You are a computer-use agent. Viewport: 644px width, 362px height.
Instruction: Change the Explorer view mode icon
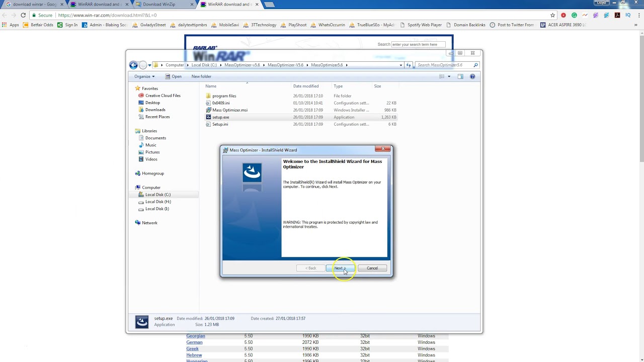442,76
